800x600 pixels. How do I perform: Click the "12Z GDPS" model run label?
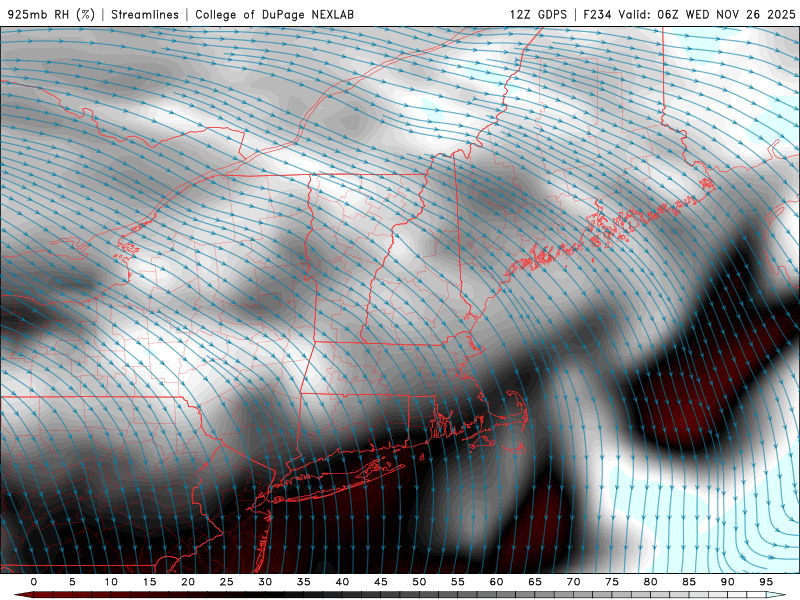538,14
